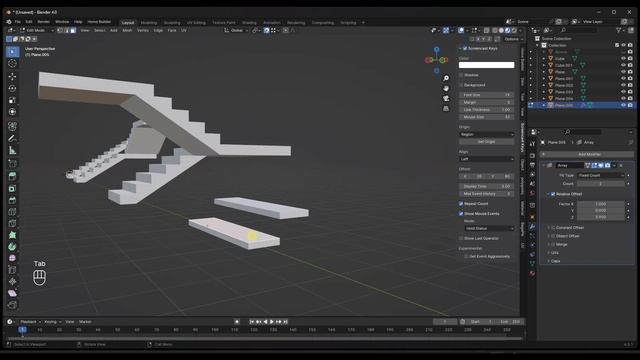Click the array Count field
The height and width of the screenshot is (360, 640).
pyautogui.click(x=600, y=184)
